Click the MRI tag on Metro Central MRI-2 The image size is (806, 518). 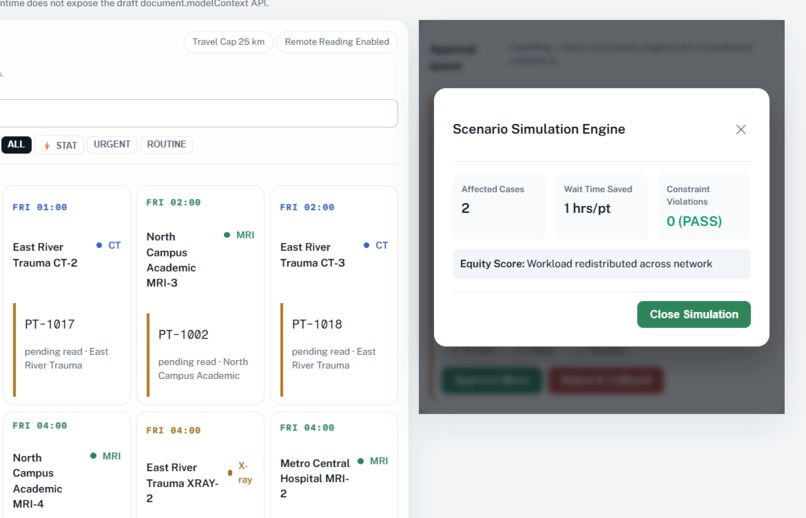373,461
